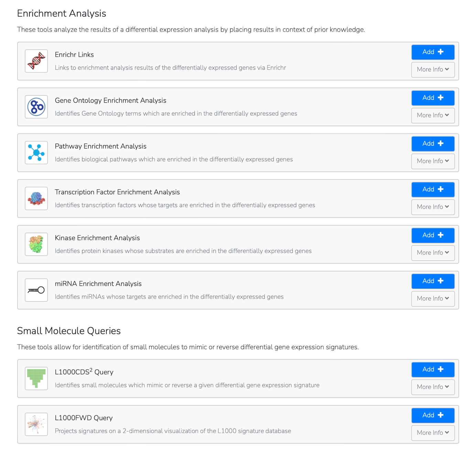Expand More Info for Enrichr Links
The width and height of the screenshot is (476, 457).
click(433, 70)
